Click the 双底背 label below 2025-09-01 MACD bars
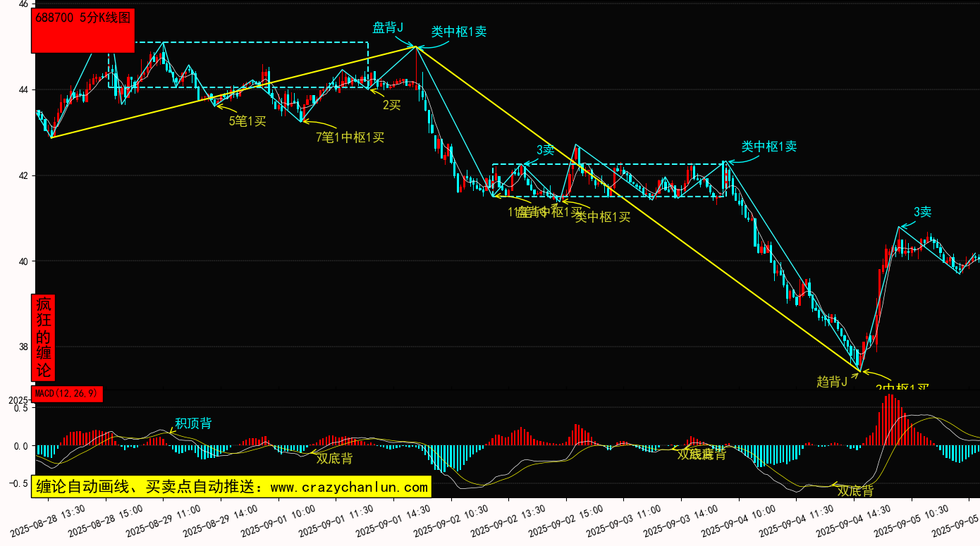 [x=334, y=459]
